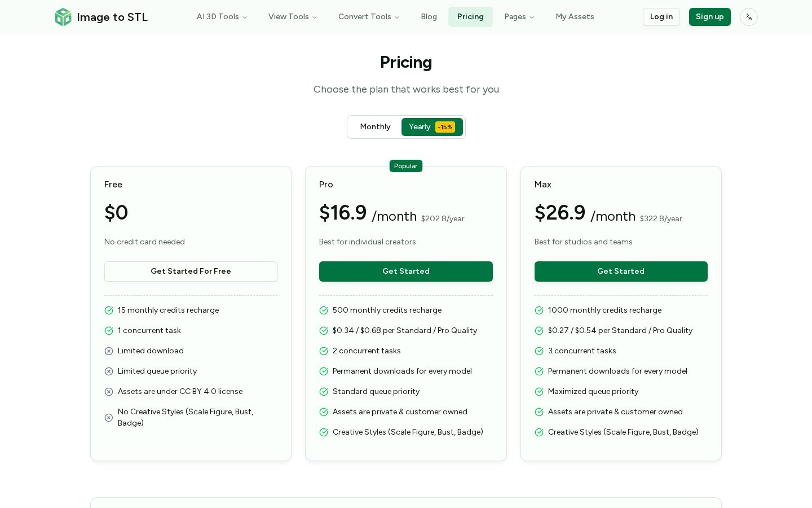Click 'Best for individual creators' text

(x=367, y=242)
